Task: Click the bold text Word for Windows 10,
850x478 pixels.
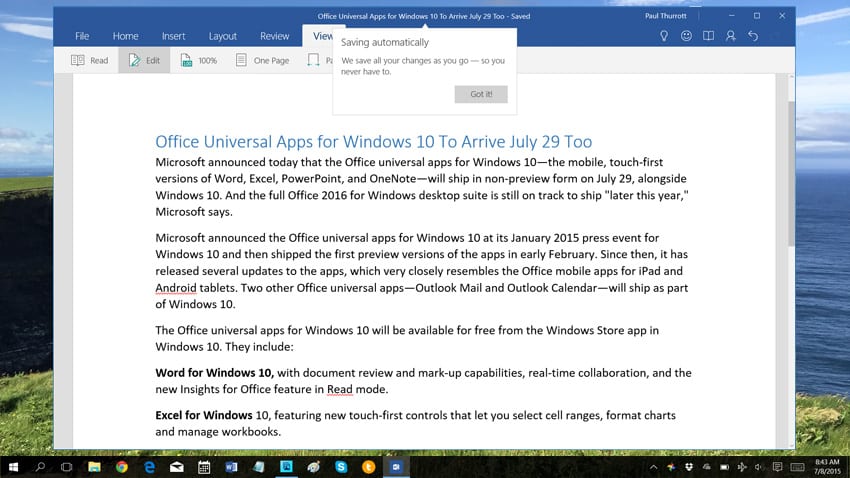Action: 214,373
